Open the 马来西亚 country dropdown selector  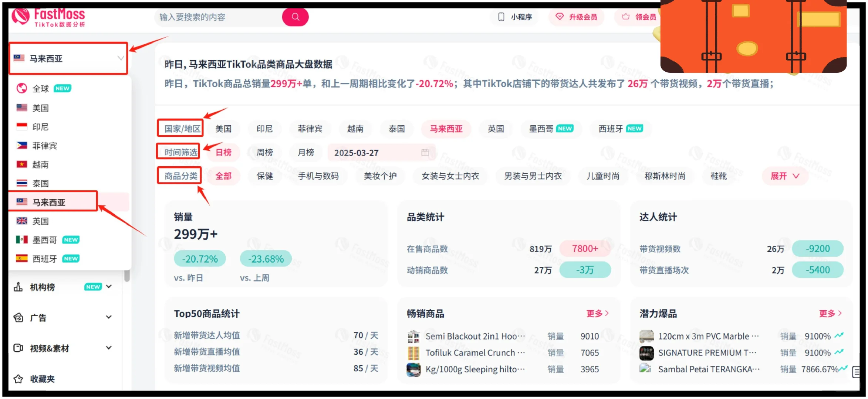click(69, 58)
